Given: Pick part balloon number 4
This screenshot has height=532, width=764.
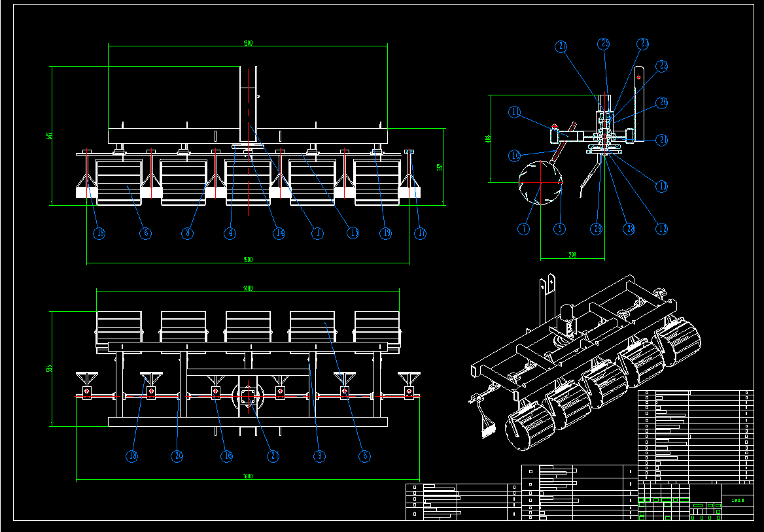Looking at the screenshot, I should pyautogui.click(x=230, y=233).
